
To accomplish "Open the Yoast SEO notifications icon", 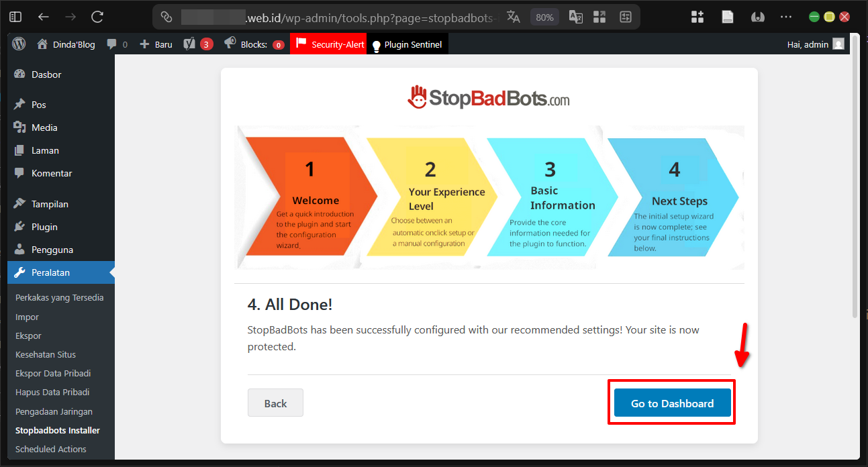I will click(x=189, y=44).
